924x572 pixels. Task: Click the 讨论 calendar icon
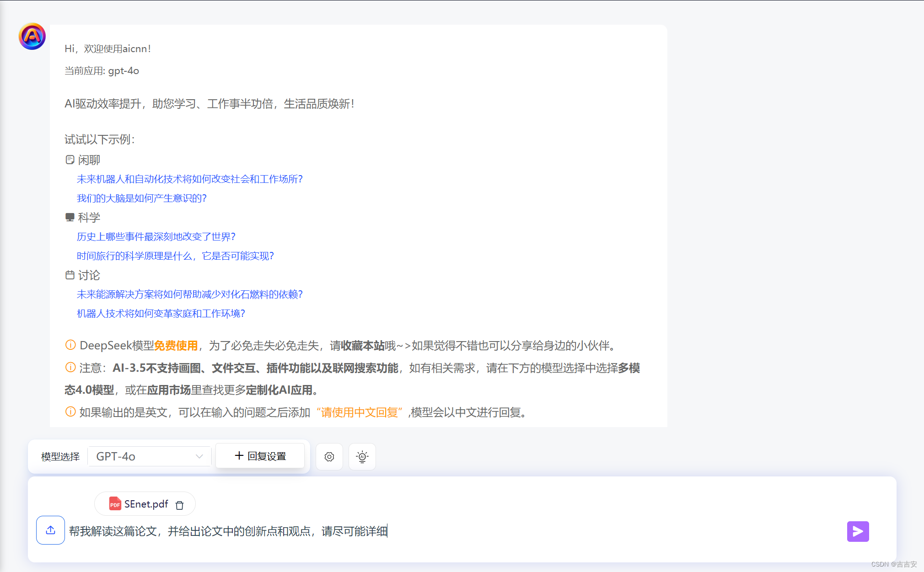pyautogui.click(x=69, y=275)
